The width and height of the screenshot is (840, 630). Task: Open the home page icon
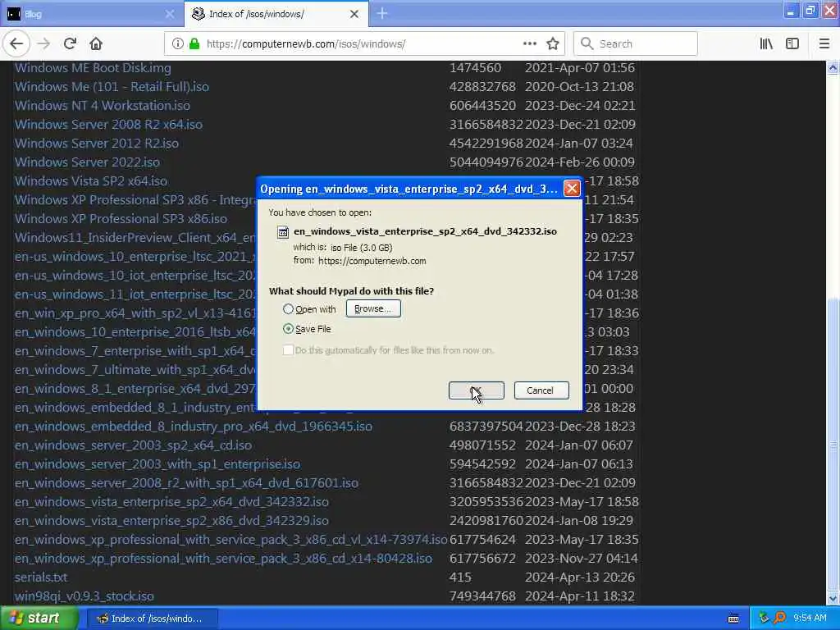click(x=96, y=44)
